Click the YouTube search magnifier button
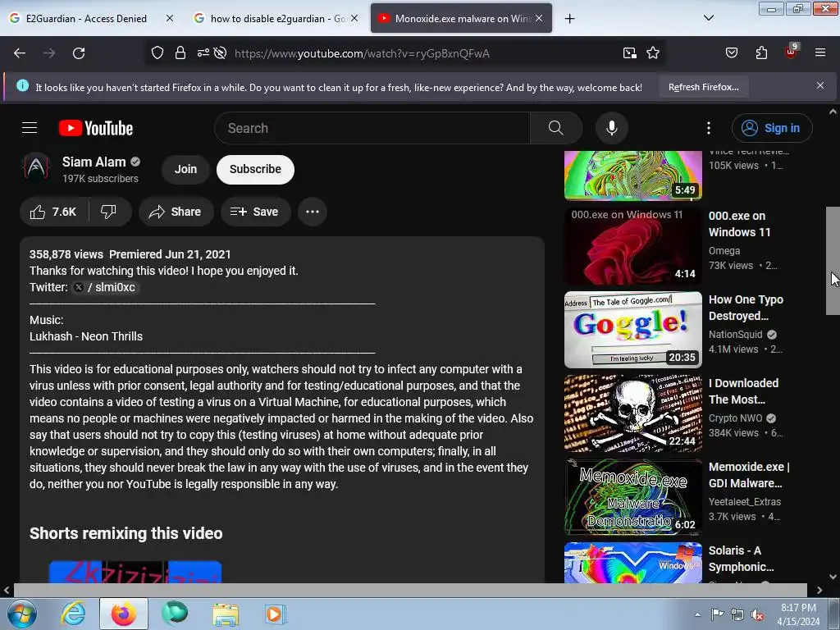The height and width of the screenshot is (630, 840). coord(555,128)
